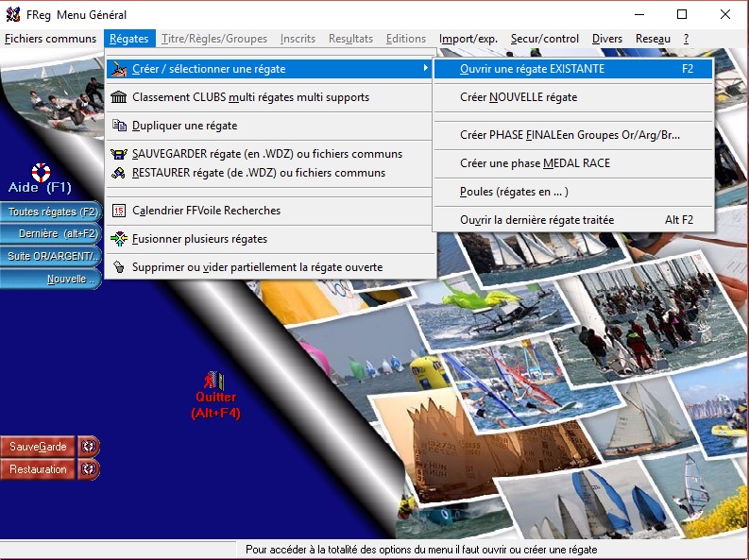Click the status bar message about opening a régate
Viewport: 749px width, 560px height.
tap(421, 550)
